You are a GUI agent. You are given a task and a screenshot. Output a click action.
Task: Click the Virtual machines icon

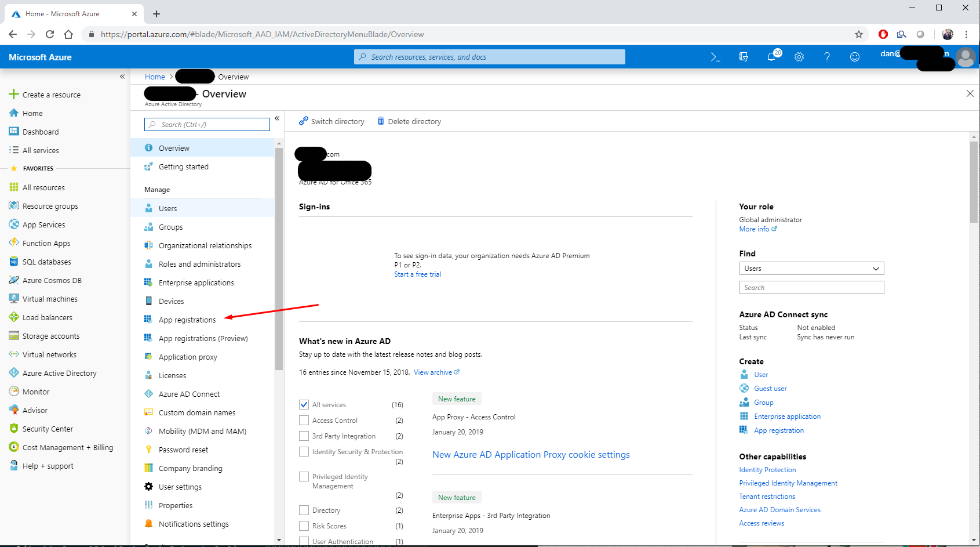[x=14, y=299]
